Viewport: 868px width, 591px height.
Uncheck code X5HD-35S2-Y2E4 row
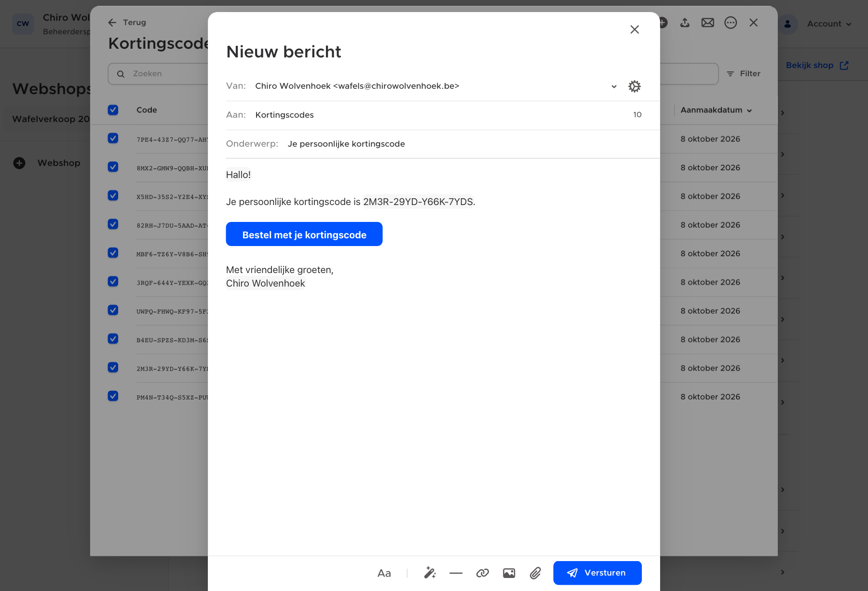point(113,195)
